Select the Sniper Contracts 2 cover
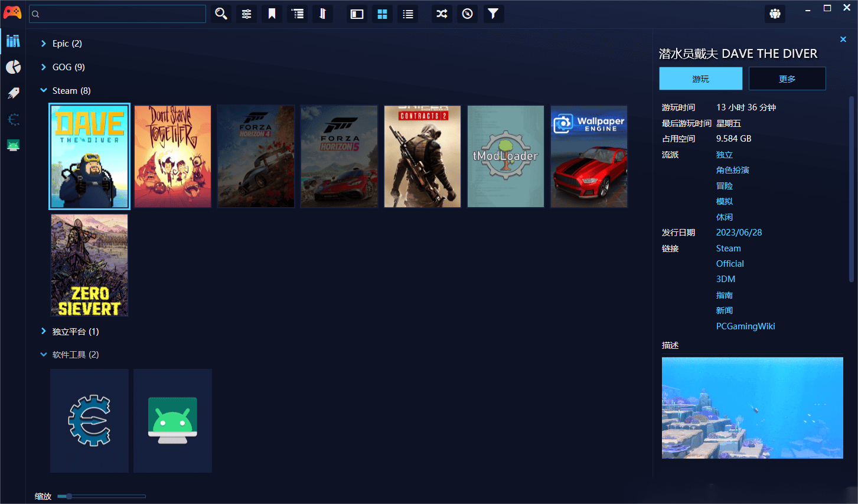Viewport: 858px width, 504px height. pos(422,156)
